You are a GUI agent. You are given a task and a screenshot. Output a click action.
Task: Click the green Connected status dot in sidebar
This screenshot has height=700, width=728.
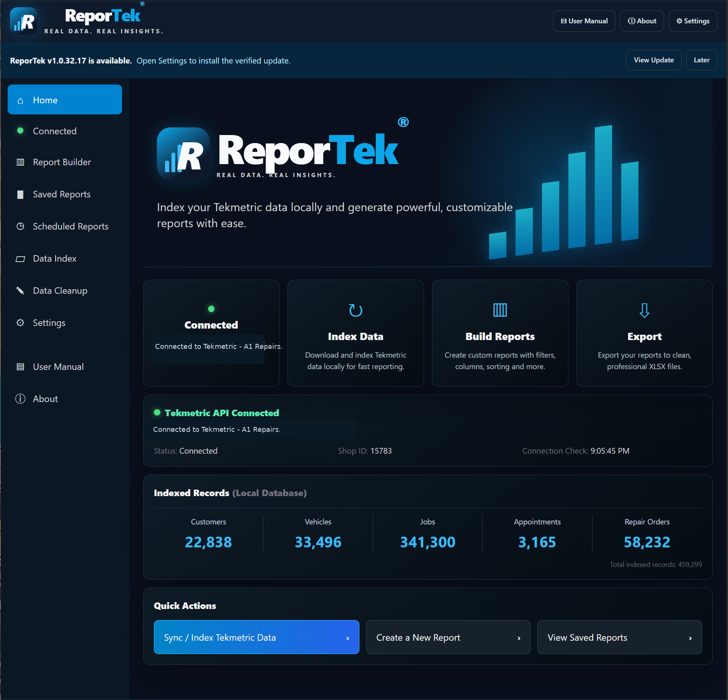click(20, 131)
